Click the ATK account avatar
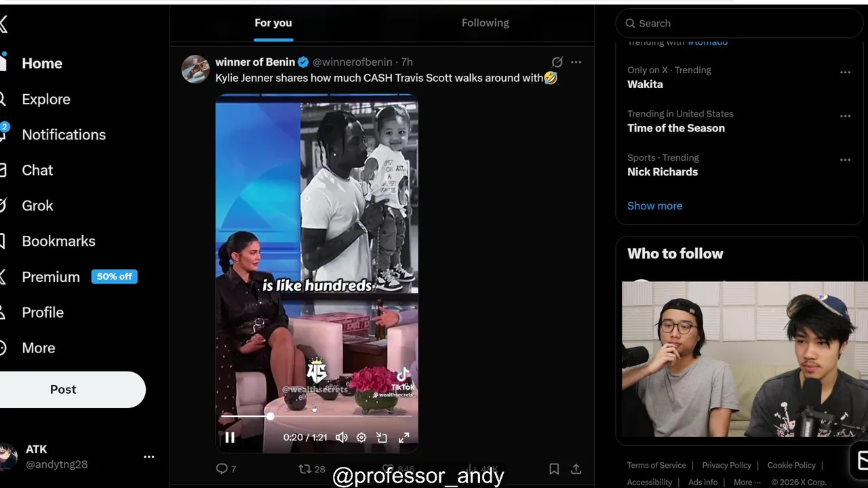The height and width of the screenshot is (488, 868). tap(7, 457)
